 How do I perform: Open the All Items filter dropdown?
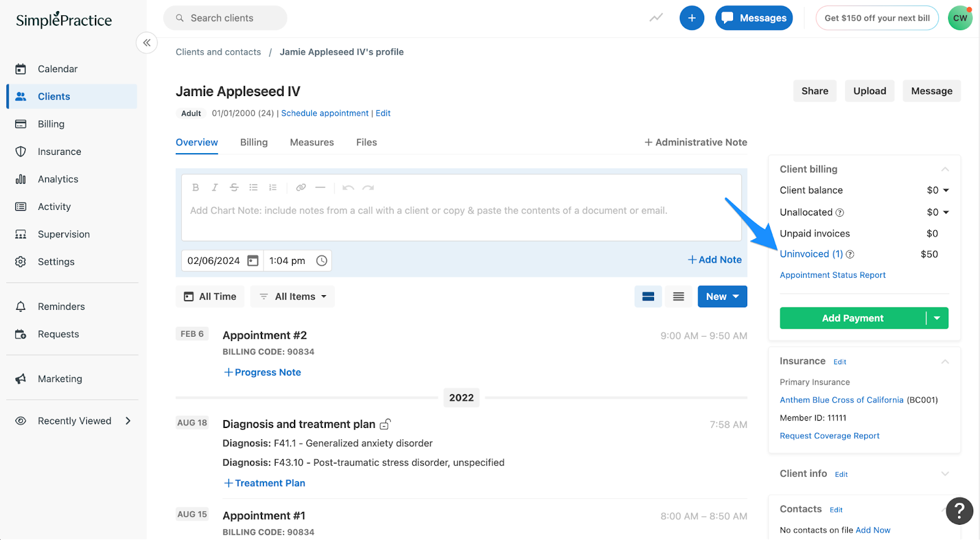293,296
